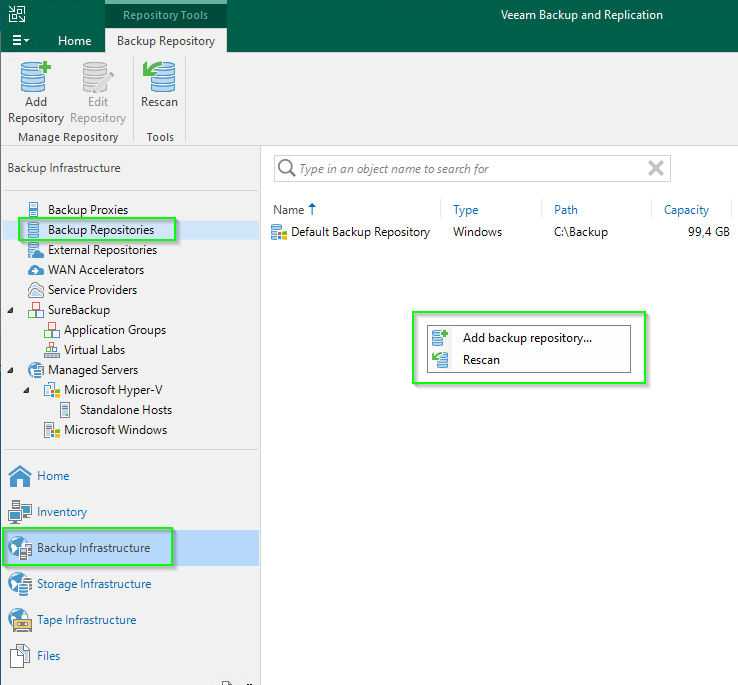Viewport: 738px width, 685px height.
Task: Click the Managed Servers icon
Action: point(36,370)
